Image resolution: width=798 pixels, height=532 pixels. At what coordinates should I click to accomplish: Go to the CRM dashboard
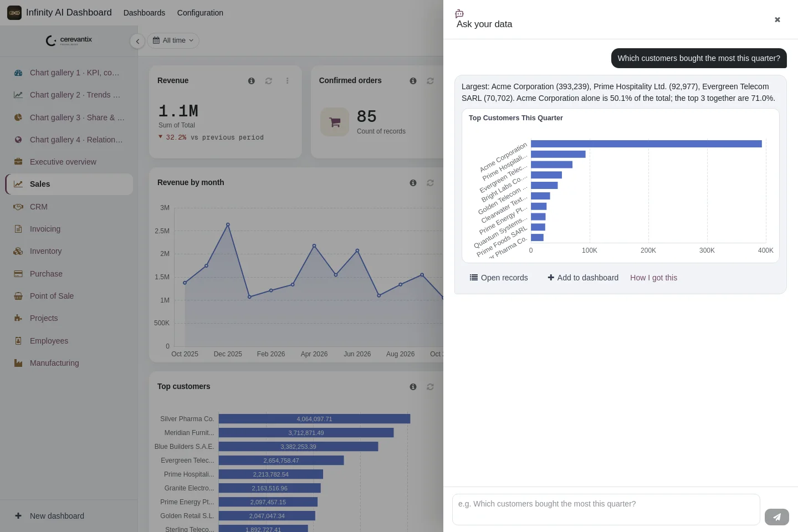(x=69, y=207)
